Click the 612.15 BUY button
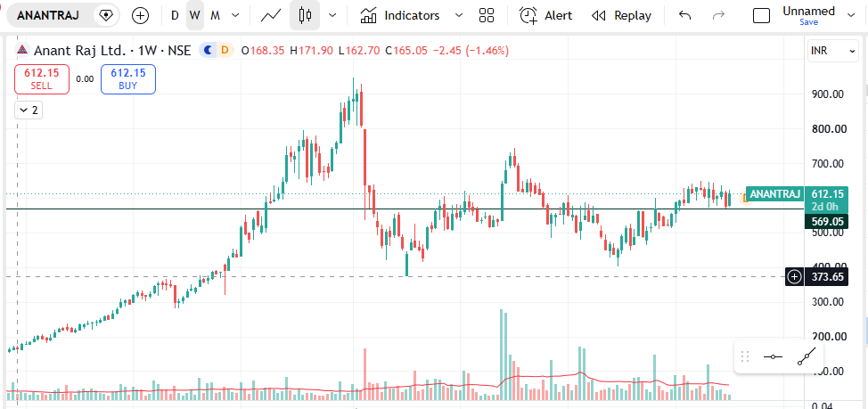The width and height of the screenshot is (868, 409). point(128,79)
